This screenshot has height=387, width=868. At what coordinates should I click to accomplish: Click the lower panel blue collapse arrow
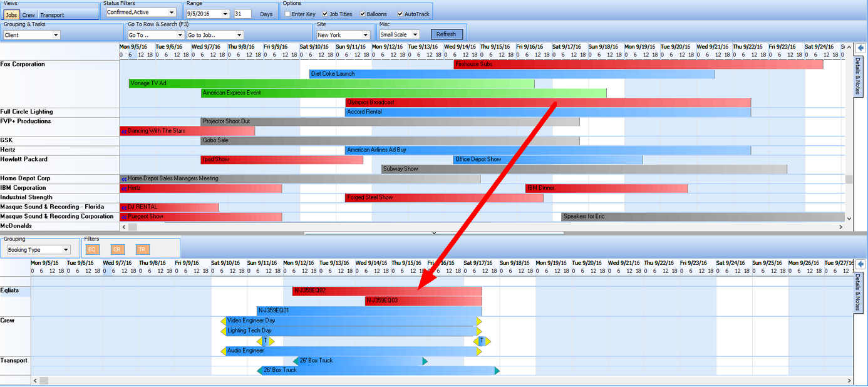(859, 264)
